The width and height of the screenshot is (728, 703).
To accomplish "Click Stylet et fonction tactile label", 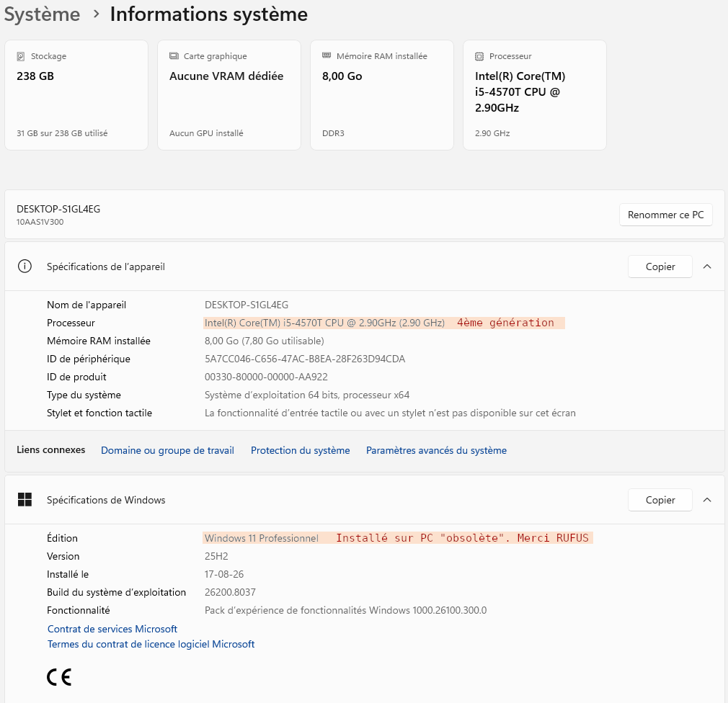I will [x=99, y=413].
